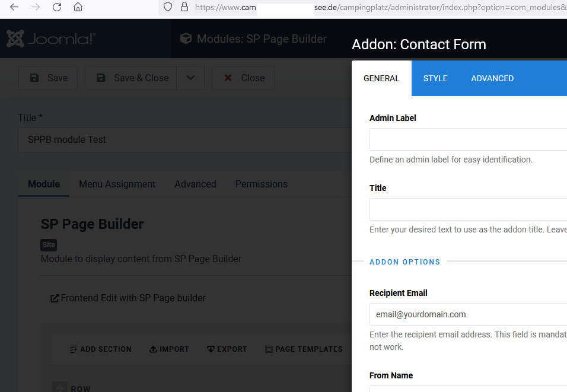This screenshot has width=567, height=392.
Task: Click the Admin Label text field
Action: coord(468,139)
